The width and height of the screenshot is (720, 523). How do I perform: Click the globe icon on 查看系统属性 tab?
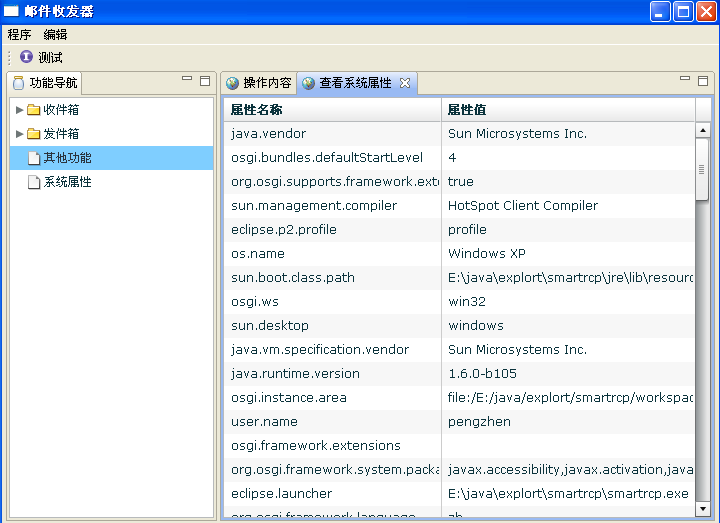[x=309, y=83]
